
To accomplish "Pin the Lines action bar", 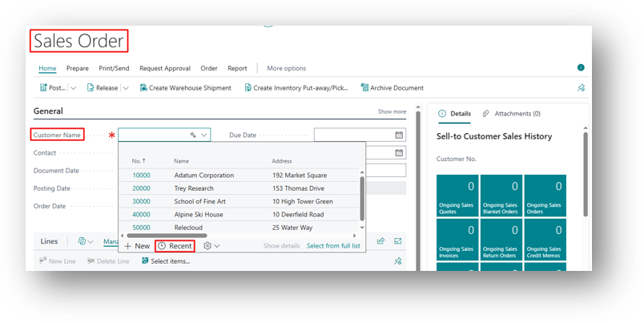I will click(397, 261).
